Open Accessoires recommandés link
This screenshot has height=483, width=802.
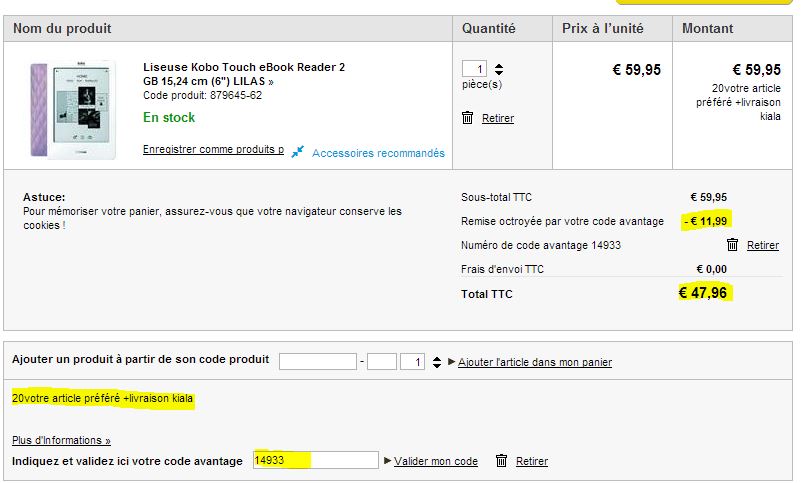tap(378, 154)
